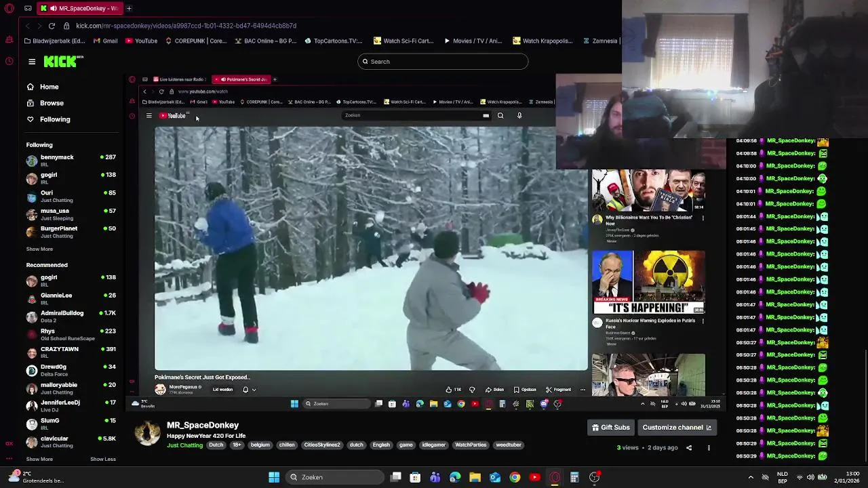This screenshot has height=488, width=868.
Task: Go to Home in Kick sidebar
Action: click(43, 87)
